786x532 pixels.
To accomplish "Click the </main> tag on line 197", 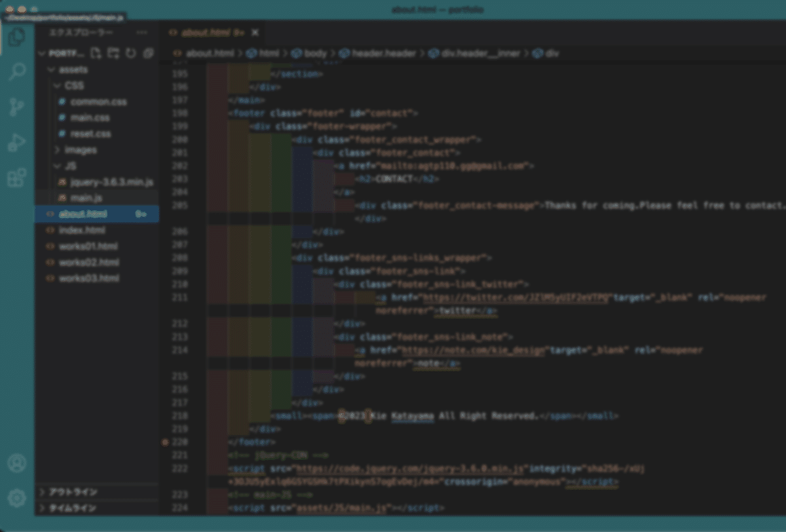I will [246, 100].
